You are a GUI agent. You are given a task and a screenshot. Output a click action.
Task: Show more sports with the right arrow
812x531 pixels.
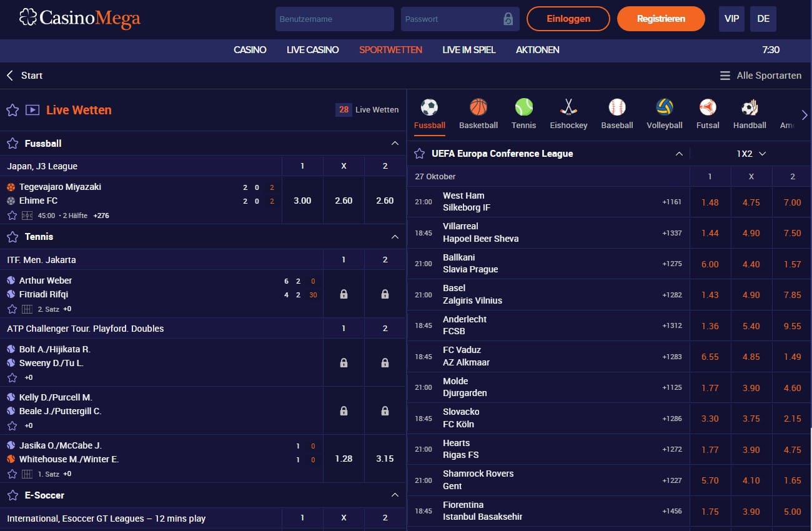[805, 115]
